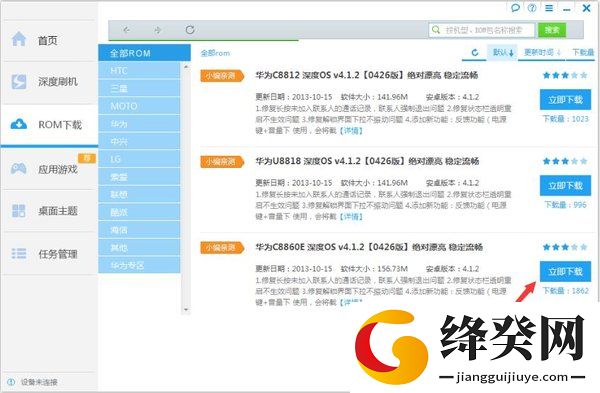Click star rating of 华为C8860E ROM
Viewport: 600px width, 393px height.
[x=565, y=247]
